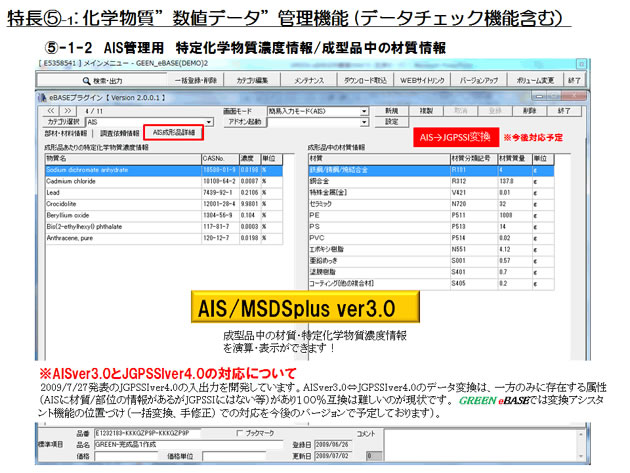Select the 亜鉛めっき material row

click(431, 260)
